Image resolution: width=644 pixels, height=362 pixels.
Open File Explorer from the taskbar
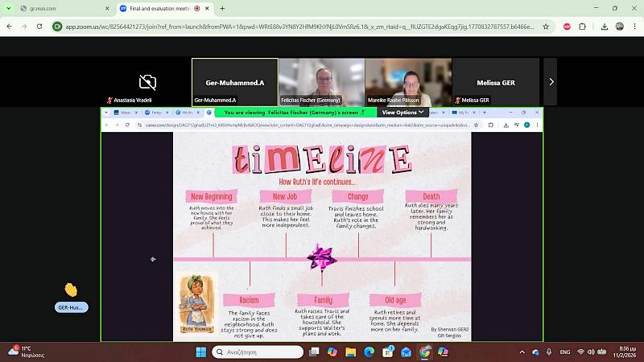coord(350,352)
